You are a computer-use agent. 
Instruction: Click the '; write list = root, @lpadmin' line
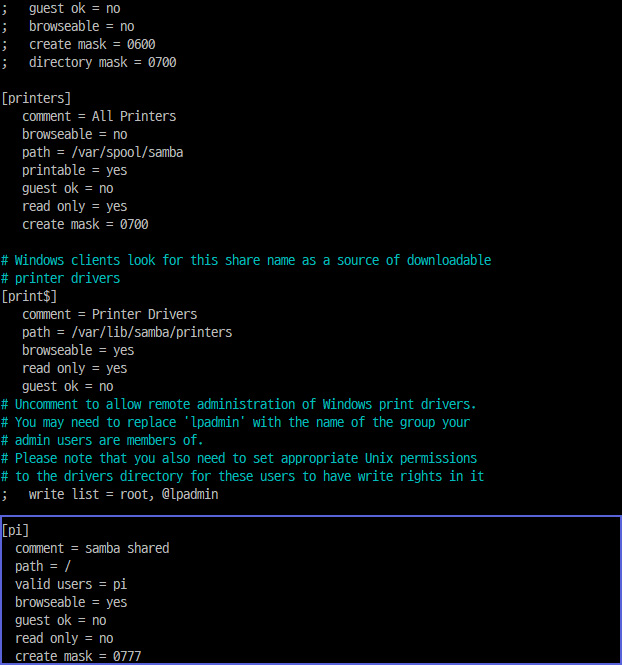coord(110,495)
